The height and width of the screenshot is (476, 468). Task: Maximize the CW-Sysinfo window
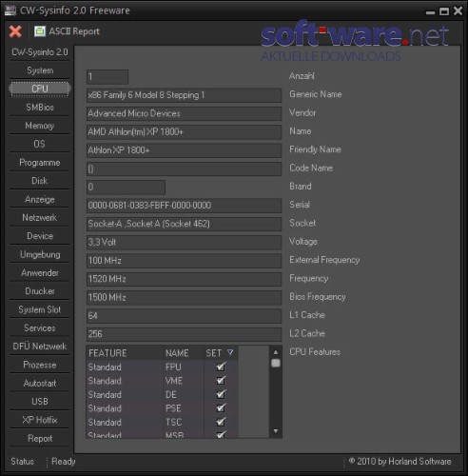pyautogui.click(x=444, y=11)
